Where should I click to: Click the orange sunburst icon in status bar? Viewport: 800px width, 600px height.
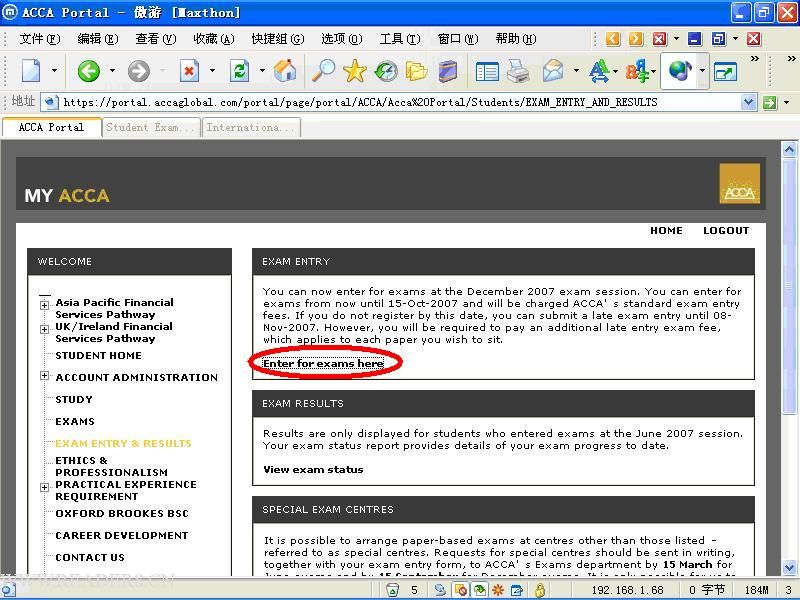pyautogui.click(x=498, y=590)
